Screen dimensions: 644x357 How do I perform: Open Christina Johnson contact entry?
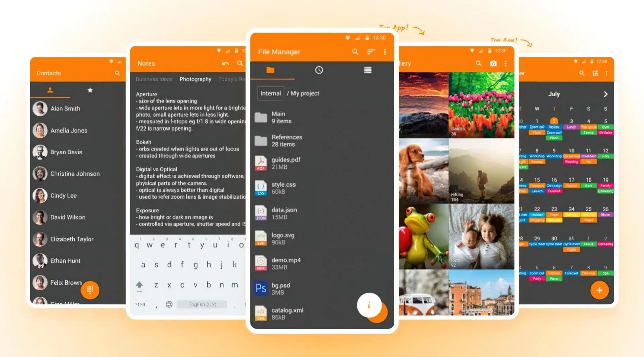(78, 174)
